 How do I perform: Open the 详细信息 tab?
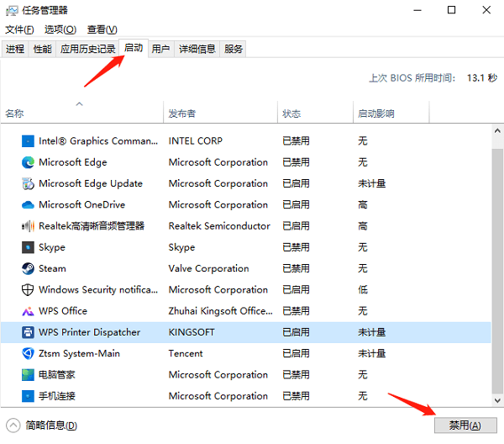pos(197,49)
